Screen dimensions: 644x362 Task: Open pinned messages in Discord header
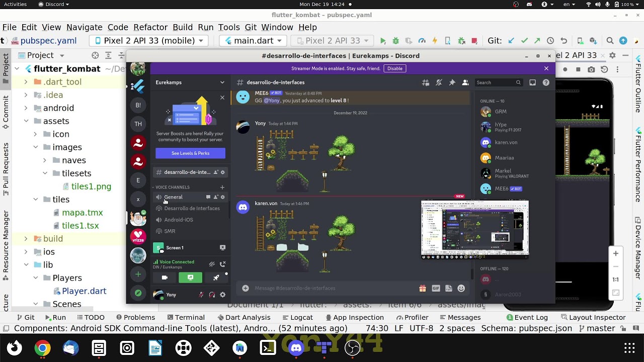tap(452, 82)
